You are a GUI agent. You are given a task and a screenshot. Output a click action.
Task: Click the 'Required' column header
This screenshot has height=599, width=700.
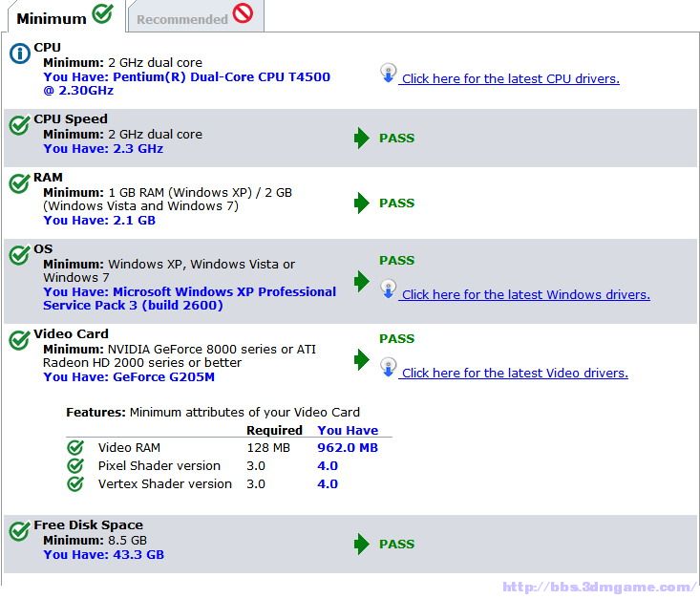point(274,430)
